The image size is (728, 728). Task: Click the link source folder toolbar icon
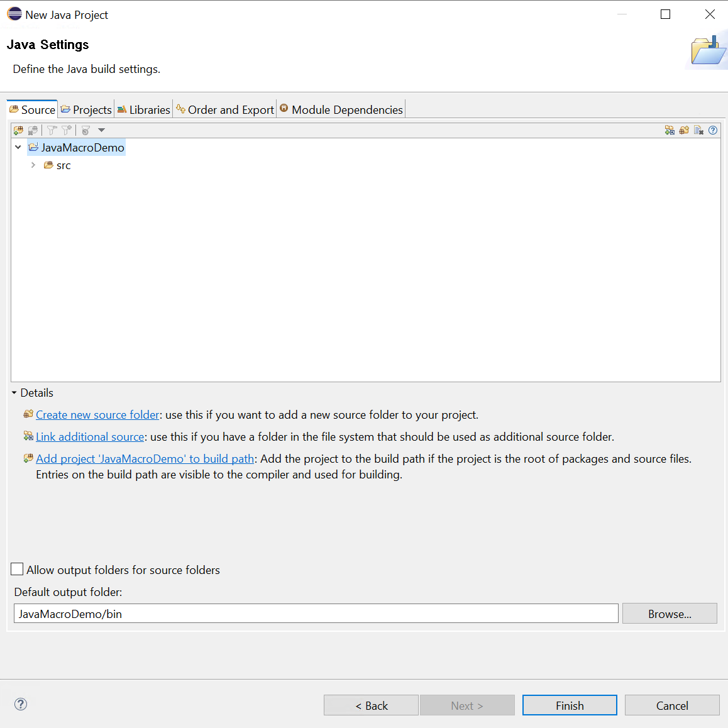click(x=670, y=131)
